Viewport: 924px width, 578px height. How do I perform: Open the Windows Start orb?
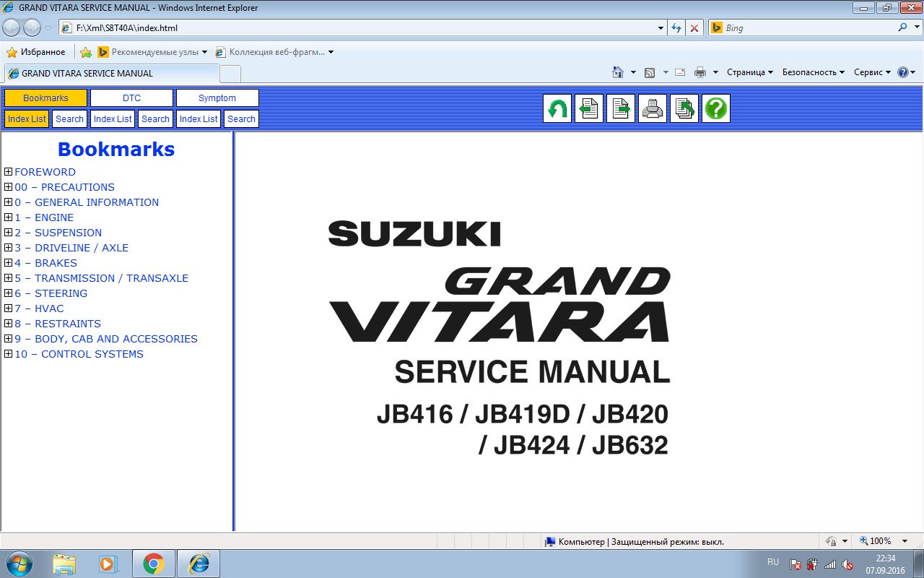coord(19,563)
